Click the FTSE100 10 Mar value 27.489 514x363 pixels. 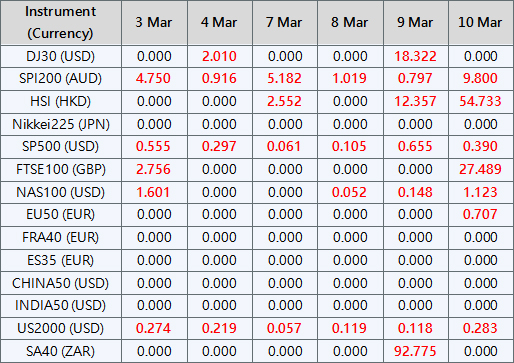(480, 169)
